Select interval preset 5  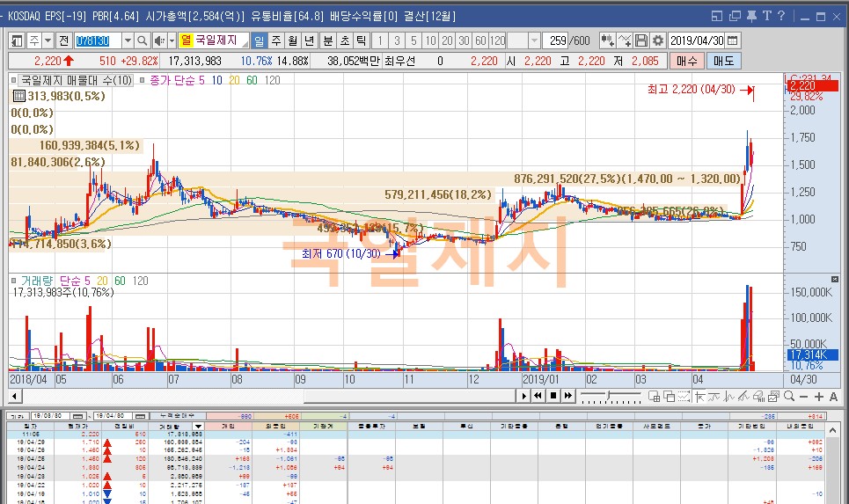[x=414, y=40]
